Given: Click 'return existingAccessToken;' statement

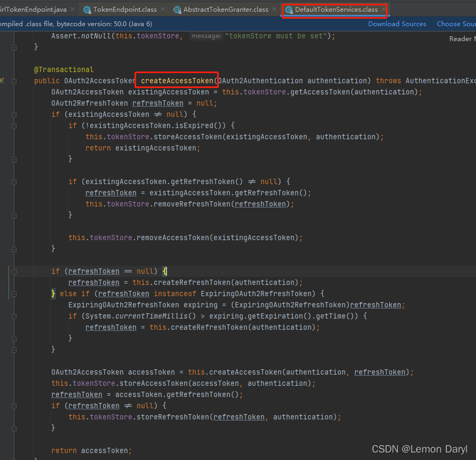Looking at the screenshot, I should click(x=142, y=148).
